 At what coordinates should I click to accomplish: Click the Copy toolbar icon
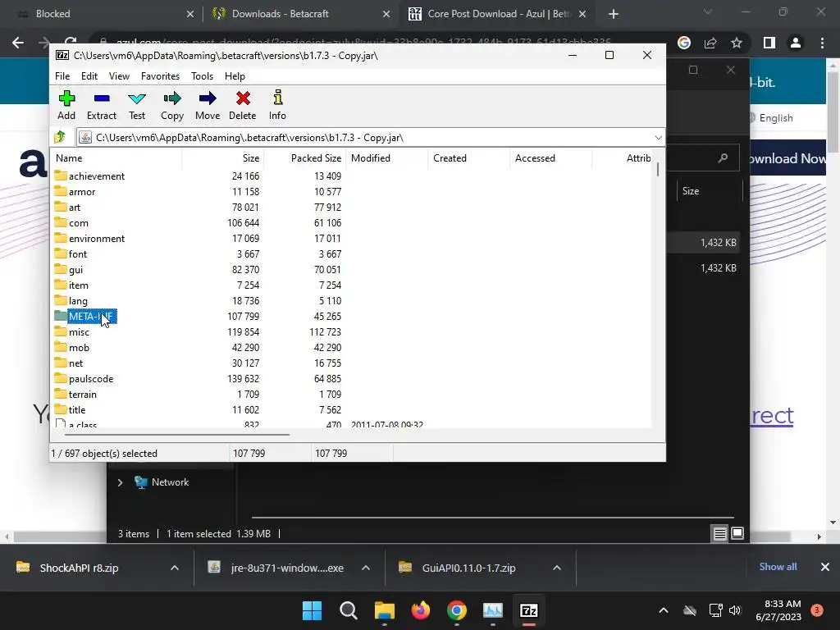tap(172, 98)
